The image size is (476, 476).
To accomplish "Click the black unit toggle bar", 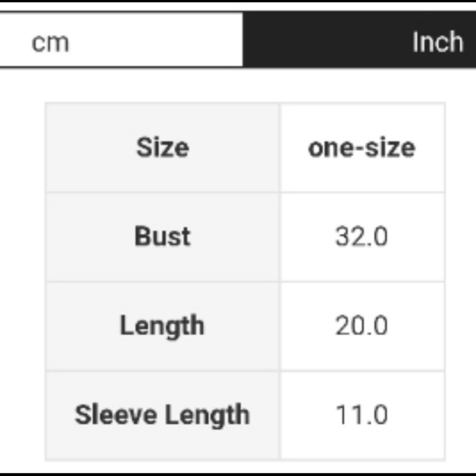I will click(359, 40).
